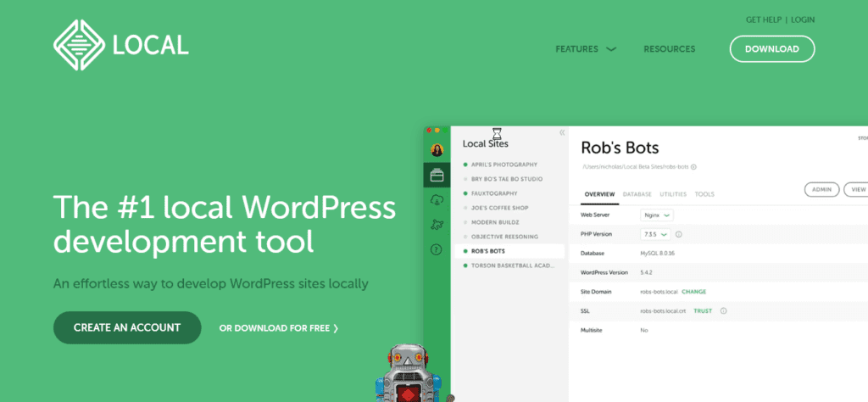Select Rob's Bots site in list
The image size is (868, 402).
point(509,251)
